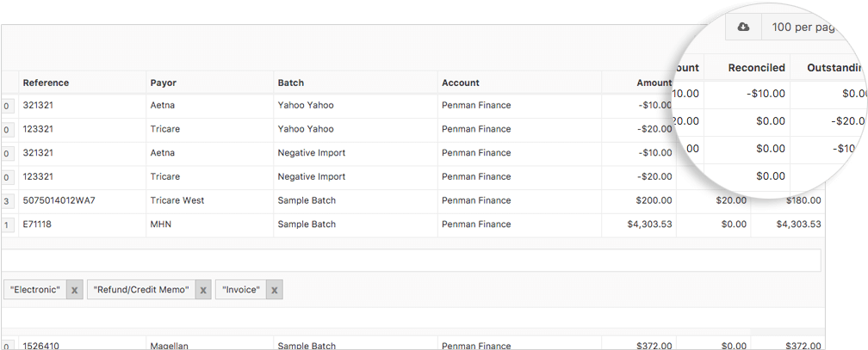Remove the "Refund/Credit Memo" filter tag

[203, 290]
